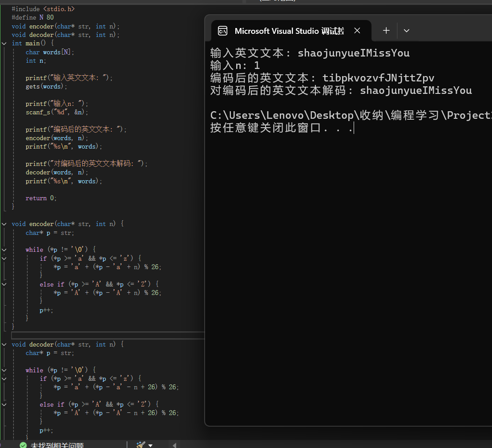Viewport: 492px width, 448px height.
Task: Click 'char* p = str;' in encoder
Action: coord(50,233)
